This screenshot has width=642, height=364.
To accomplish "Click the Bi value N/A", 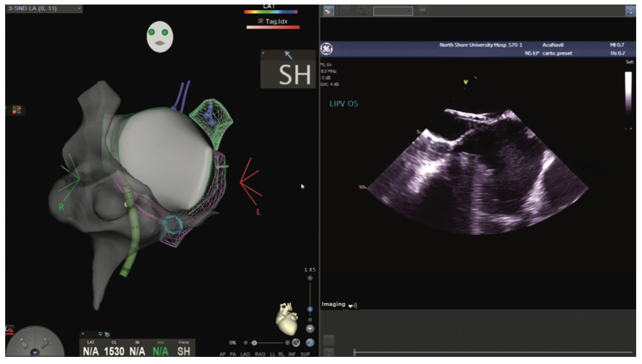I will pyautogui.click(x=137, y=351).
